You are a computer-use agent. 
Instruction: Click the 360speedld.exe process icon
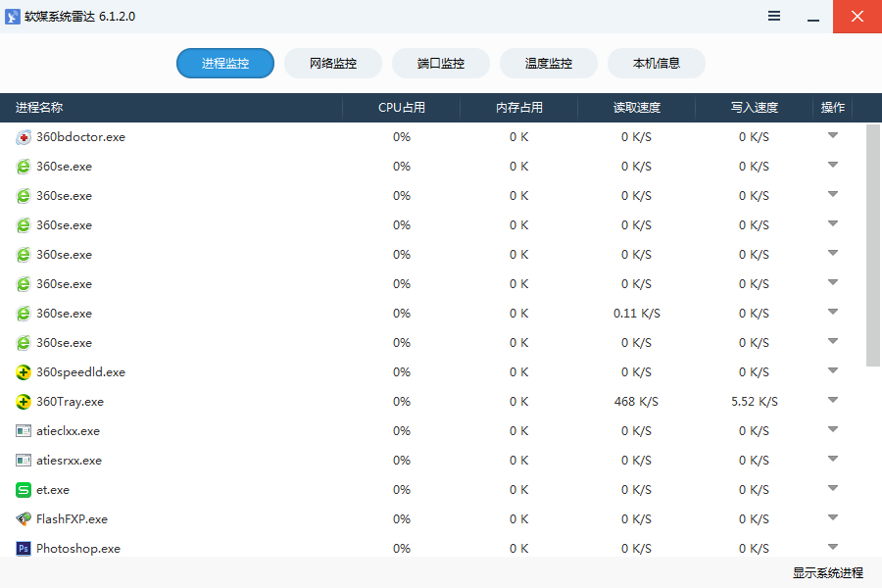pyautogui.click(x=24, y=372)
